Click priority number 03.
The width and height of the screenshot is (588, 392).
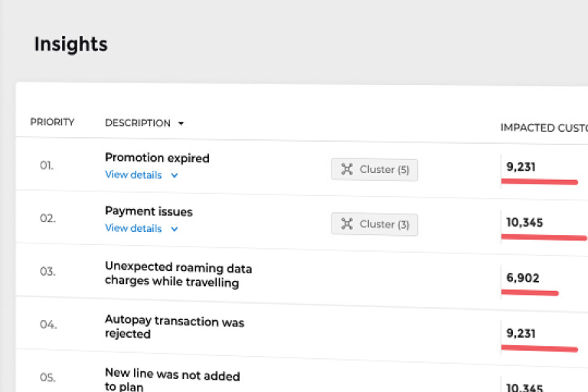click(x=47, y=272)
